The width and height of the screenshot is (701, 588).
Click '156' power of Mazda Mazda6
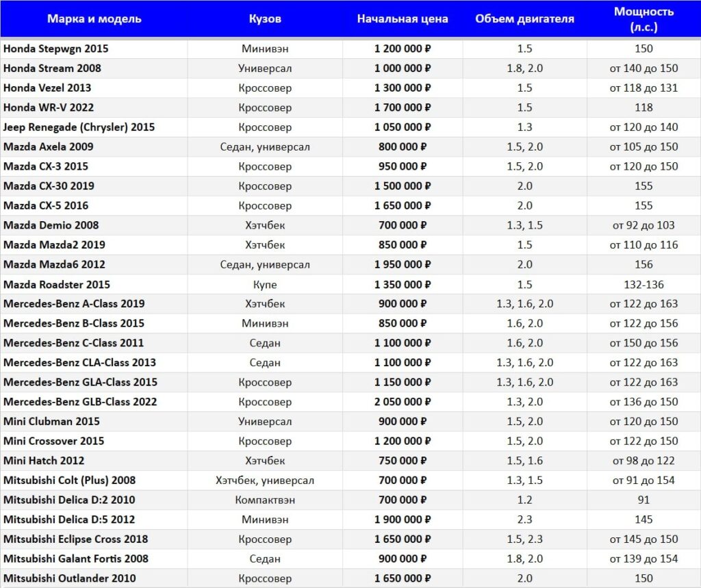(x=643, y=265)
